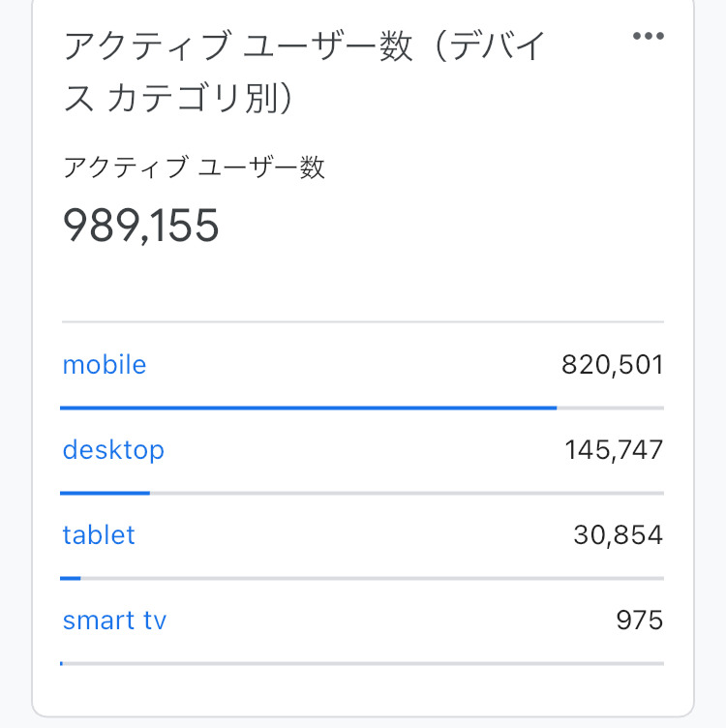The height and width of the screenshot is (728, 726).
Task: Click the gray unfilled part of desktop bar
Action: 407,493
